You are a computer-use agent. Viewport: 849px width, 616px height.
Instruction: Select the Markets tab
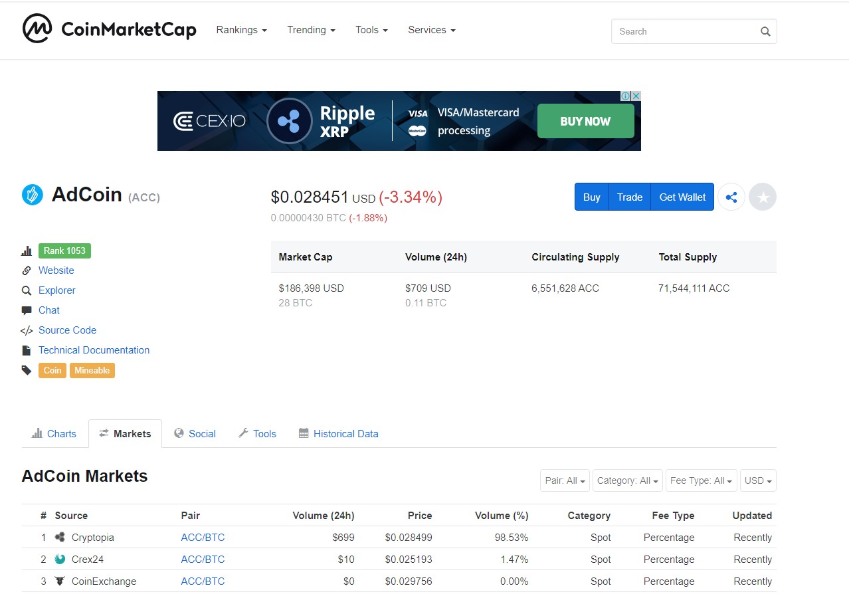[x=125, y=433]
